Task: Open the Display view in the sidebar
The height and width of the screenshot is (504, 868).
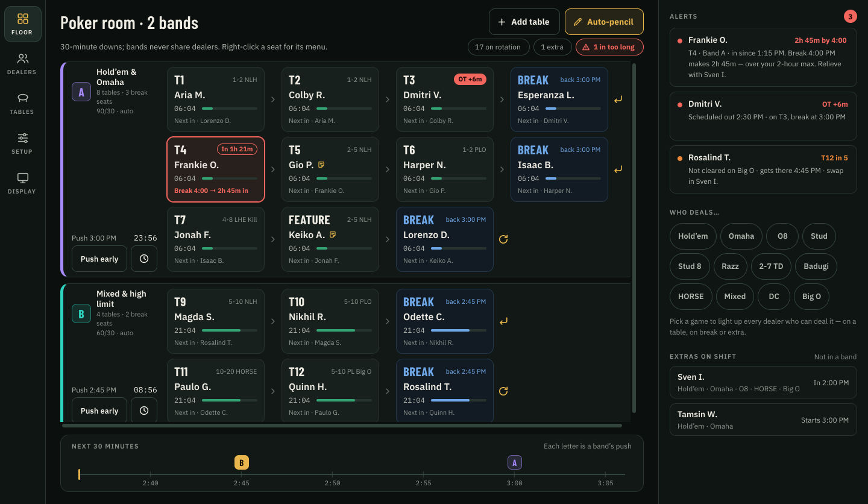Action: coord(23,183)
